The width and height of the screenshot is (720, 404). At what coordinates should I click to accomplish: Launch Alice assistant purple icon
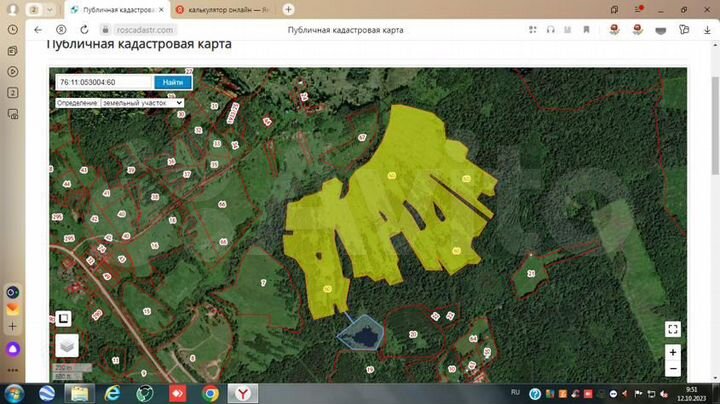click(13, 349)
